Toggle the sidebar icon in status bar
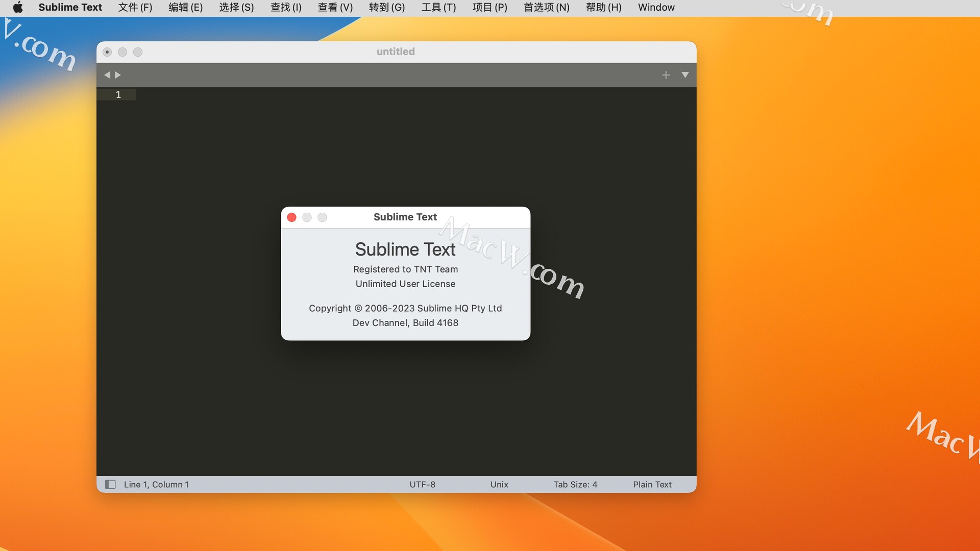Image resolution: width=980 pixels, height=551 pixels. (110, 484)
